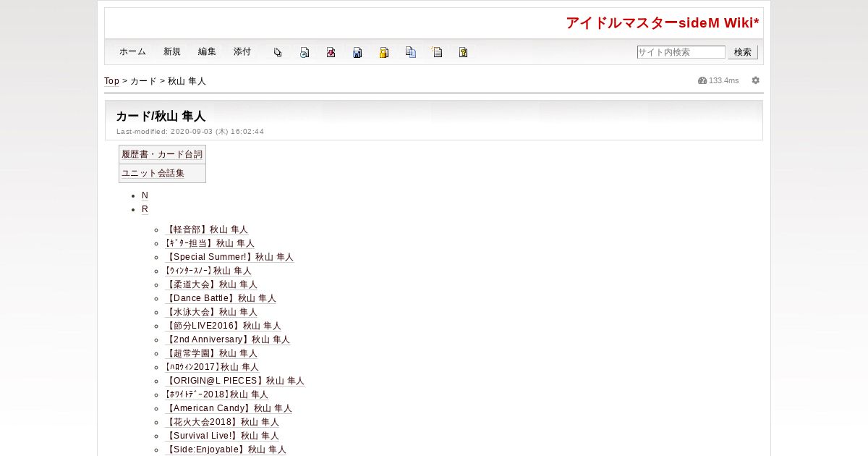Open the 【ﾎﾜｲﾄﾃﾞｰ2018】秋山 隼人 card link
868x456 pixels.
(x=216, y=394)
